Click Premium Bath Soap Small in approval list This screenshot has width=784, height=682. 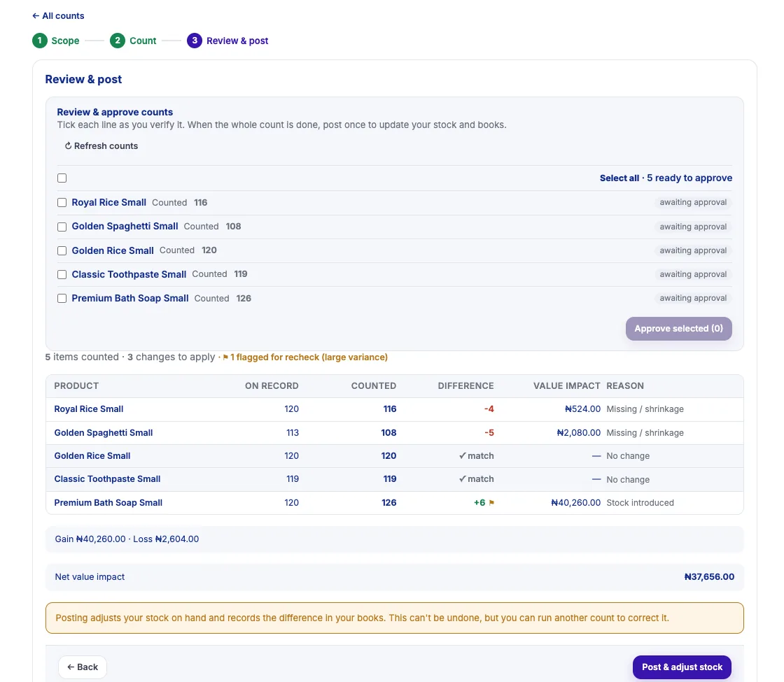[130, 298]
